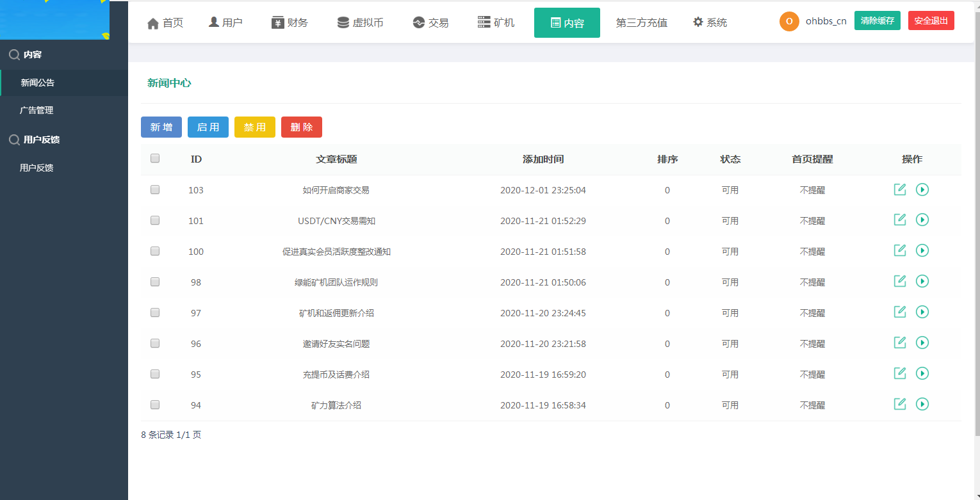980x500 pixels.
Task: Click the 新增 button
Action: 161,127
